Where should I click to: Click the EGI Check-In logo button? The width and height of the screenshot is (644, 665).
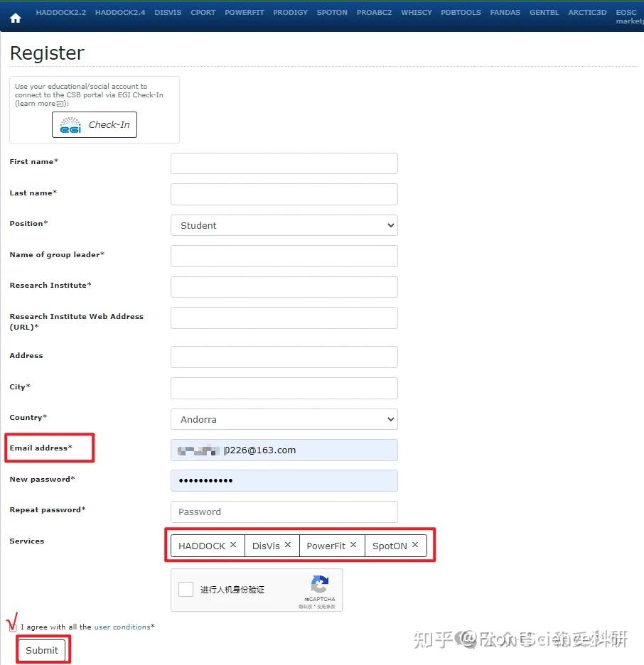pos(94,125)
